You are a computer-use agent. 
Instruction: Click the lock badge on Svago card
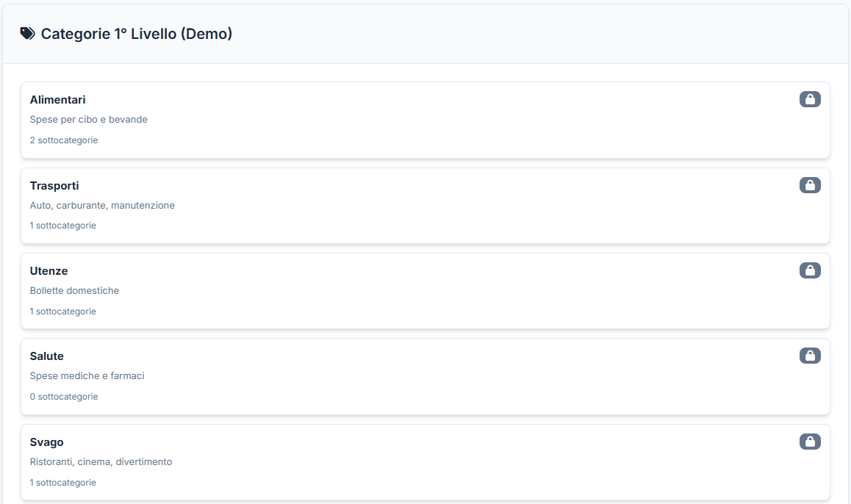click(810, 442)
